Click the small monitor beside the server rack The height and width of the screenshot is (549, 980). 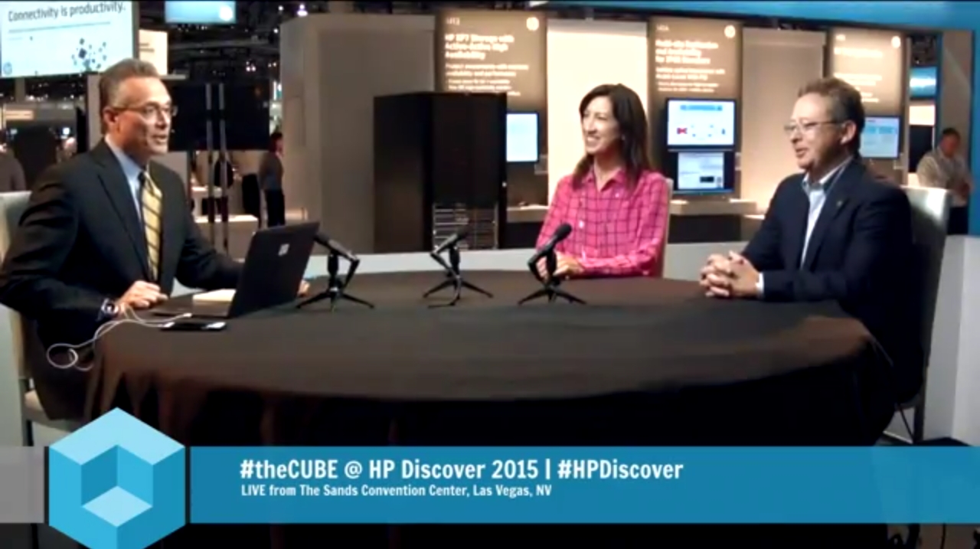coord(522,137)
